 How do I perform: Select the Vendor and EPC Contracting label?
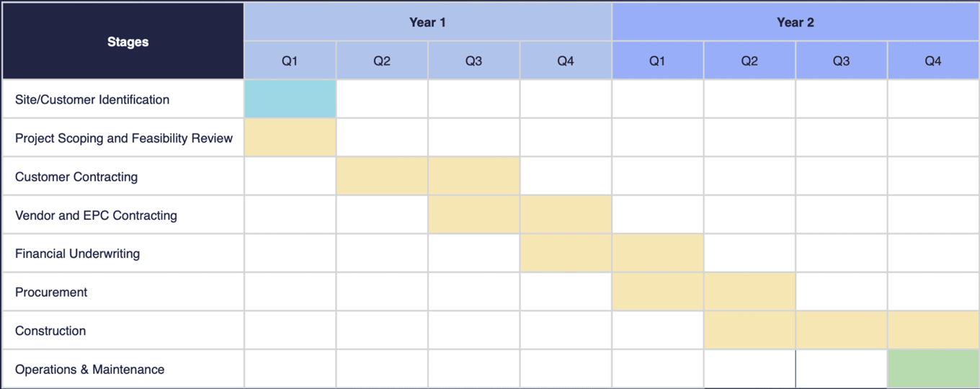tap(96, 215)
